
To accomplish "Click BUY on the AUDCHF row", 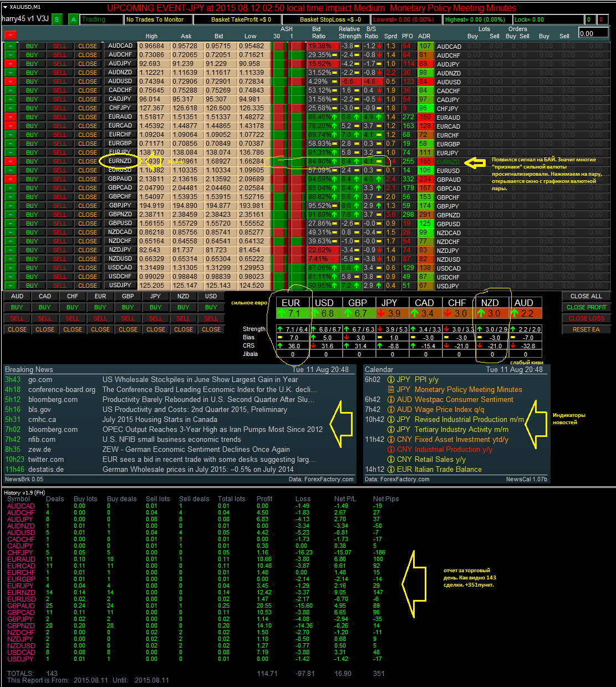I will tap(32, 55).
